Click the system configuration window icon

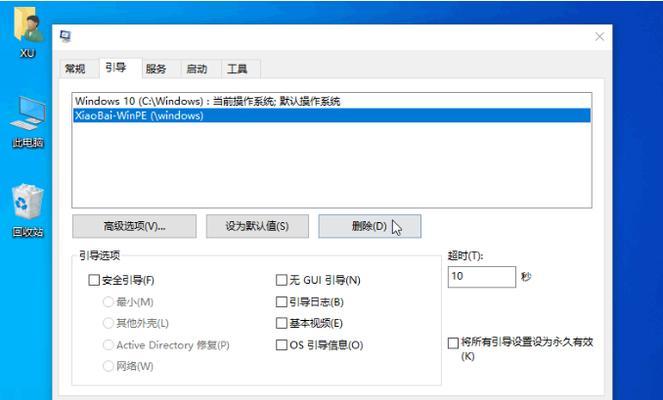[65, 36]
